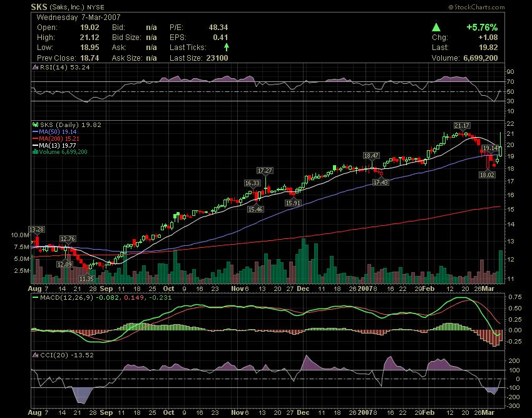Select the High value 21.12
This screenshot has height=418, width=532.
click(x=90, y=38)
